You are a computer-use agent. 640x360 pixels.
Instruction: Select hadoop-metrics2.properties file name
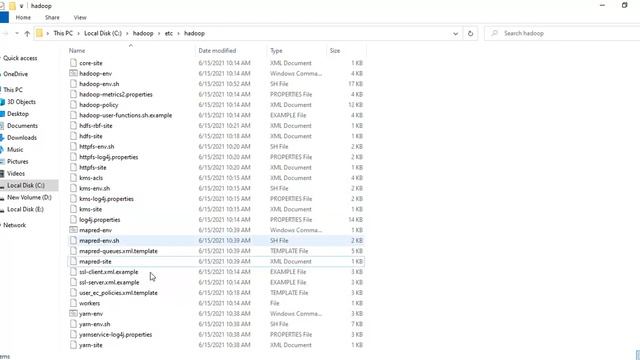[116, 94]
